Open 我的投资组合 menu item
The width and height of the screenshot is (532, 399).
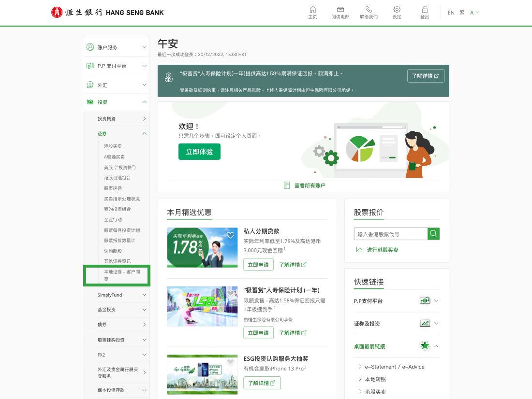(x=117, y=209)
